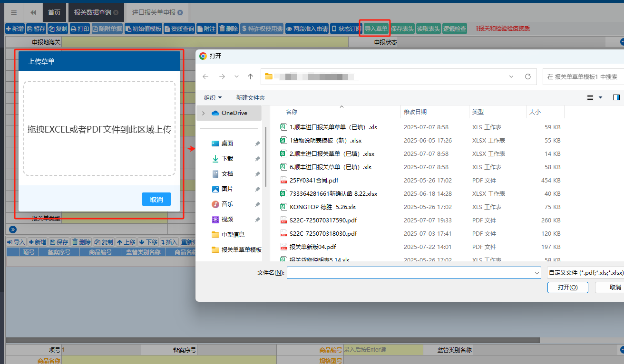Use the 插入 (insert) item icon
This screenshot has width=624, height=364.
click(x=168, y=242)
